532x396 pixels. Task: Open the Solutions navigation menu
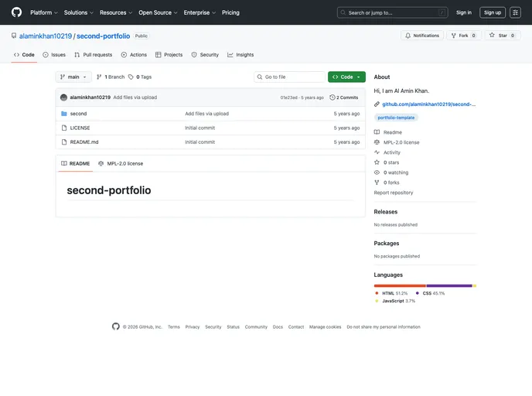(x=79, y=12)
